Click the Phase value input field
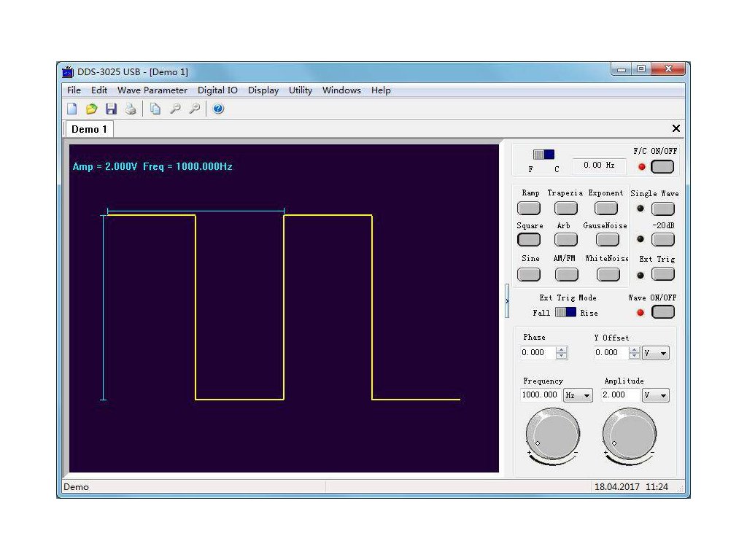 [538, 353]
